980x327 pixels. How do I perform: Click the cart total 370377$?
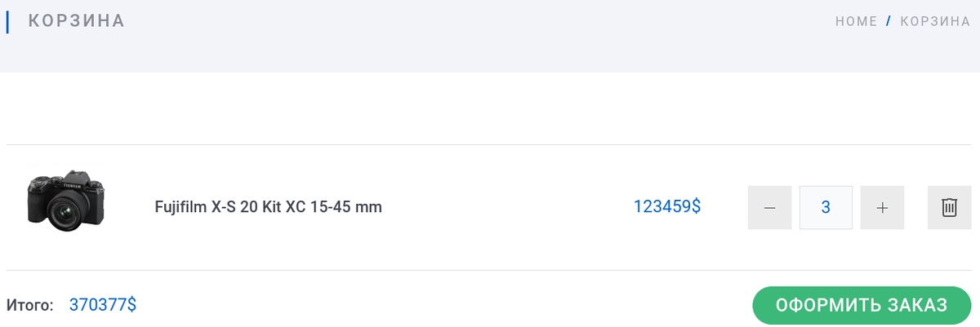click(102, 305)
